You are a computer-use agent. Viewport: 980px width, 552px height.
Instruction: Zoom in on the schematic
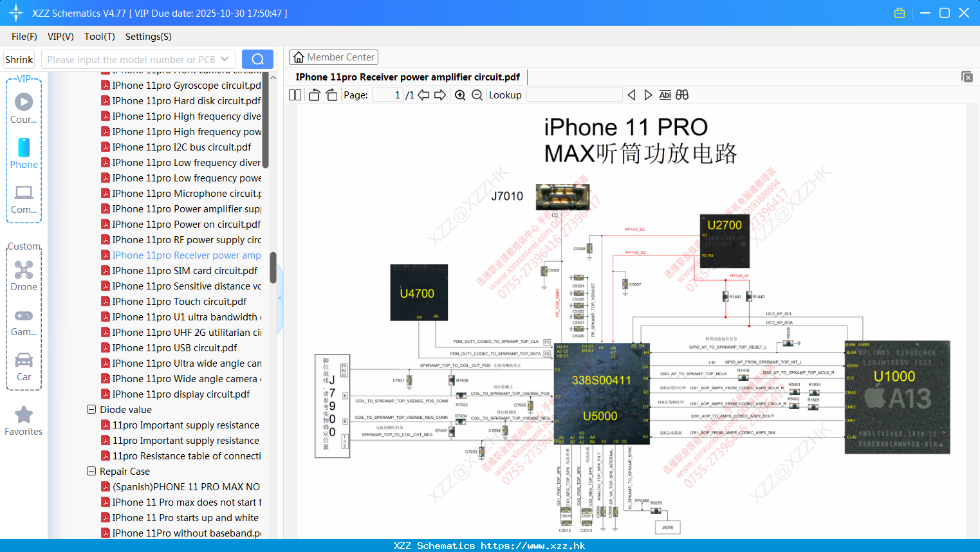tap(460, 95)
